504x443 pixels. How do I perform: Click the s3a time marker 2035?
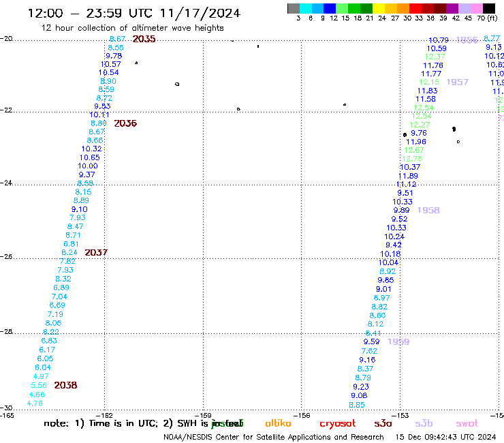point(144,39)
